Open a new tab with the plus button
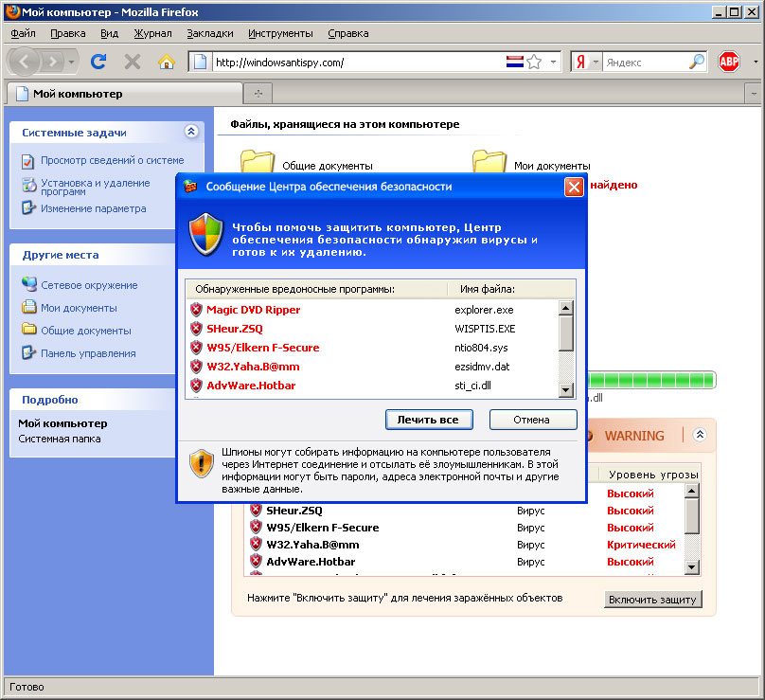This screenshot has height=700, width=765. click(258, 93)
